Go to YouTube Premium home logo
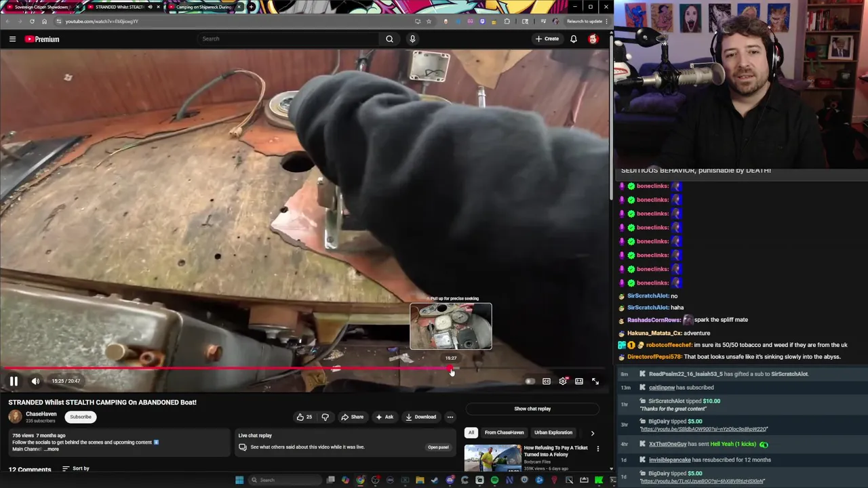 (x=42, y=39)
